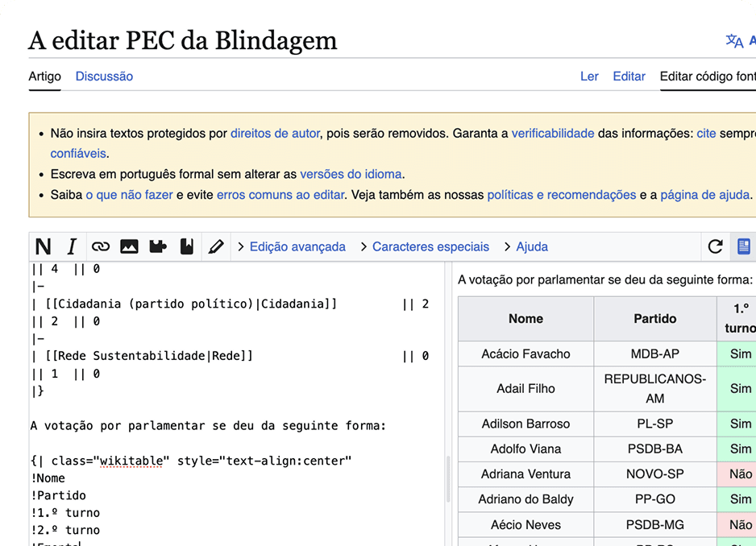This screenshot has height=546, width=756.
Task: Click the MDB-AP party cell
Action: pyautogui.click(x=654, y=354)
